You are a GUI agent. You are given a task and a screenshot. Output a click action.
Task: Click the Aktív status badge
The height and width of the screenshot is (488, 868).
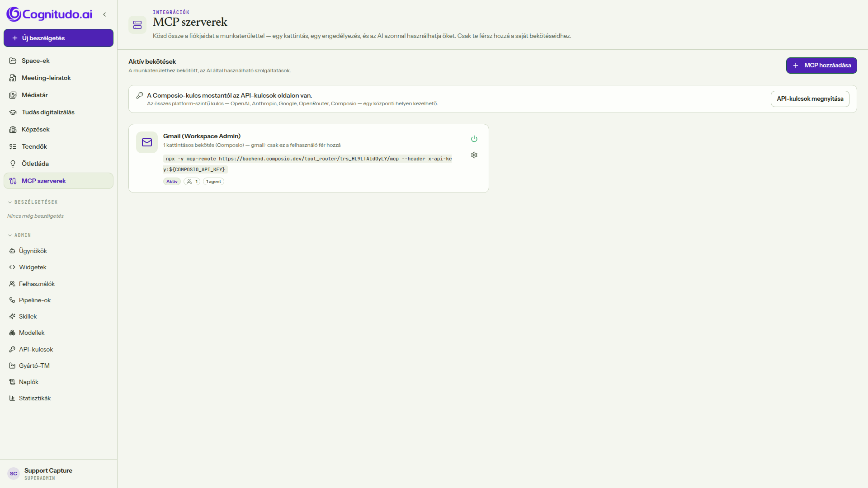172,182
